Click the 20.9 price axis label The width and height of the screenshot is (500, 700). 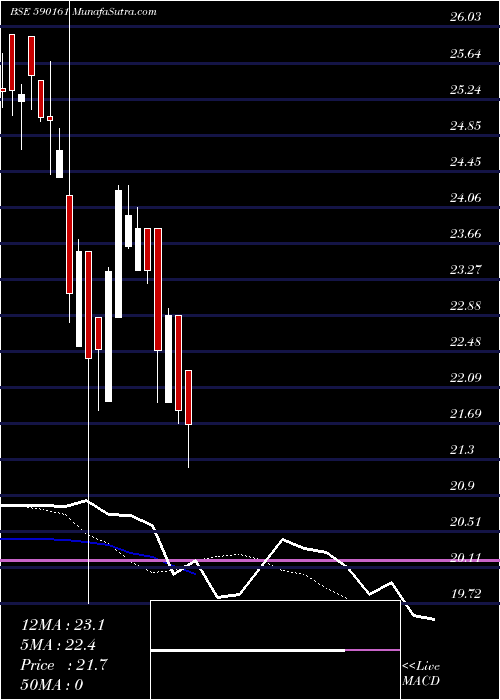pyautogui.click(x=462, y=486)
